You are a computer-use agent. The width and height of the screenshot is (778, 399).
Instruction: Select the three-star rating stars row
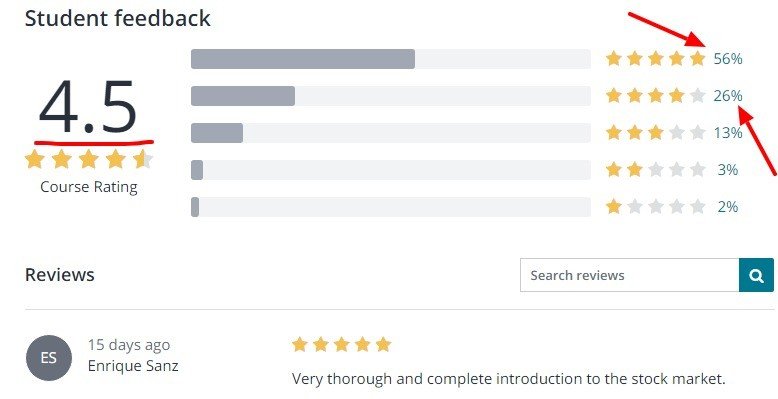point(655,133)
